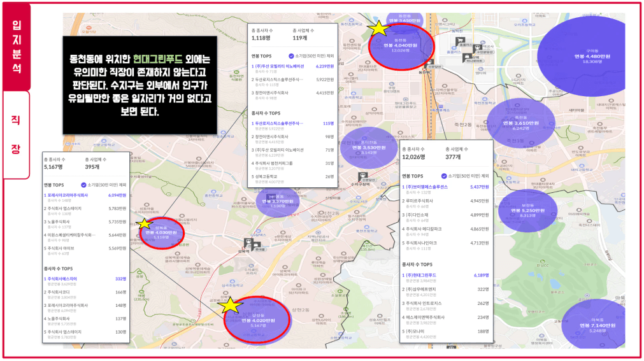Click (주)두산 모빌리티 이노베이션 row showing 6,239만원
This screenshot has height=361, width=644.
coord(292,68)
